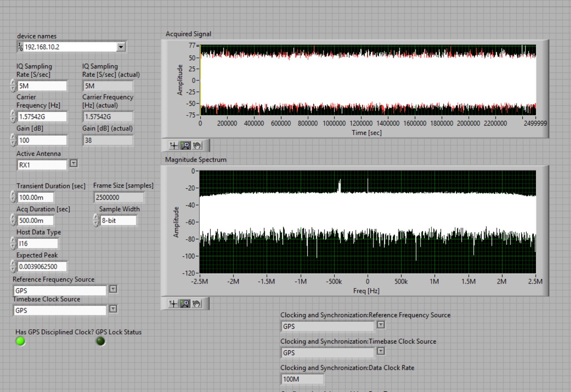Click the Gain [dB] stepper arrows
This screenshot has width=571, height=392.
13,140
